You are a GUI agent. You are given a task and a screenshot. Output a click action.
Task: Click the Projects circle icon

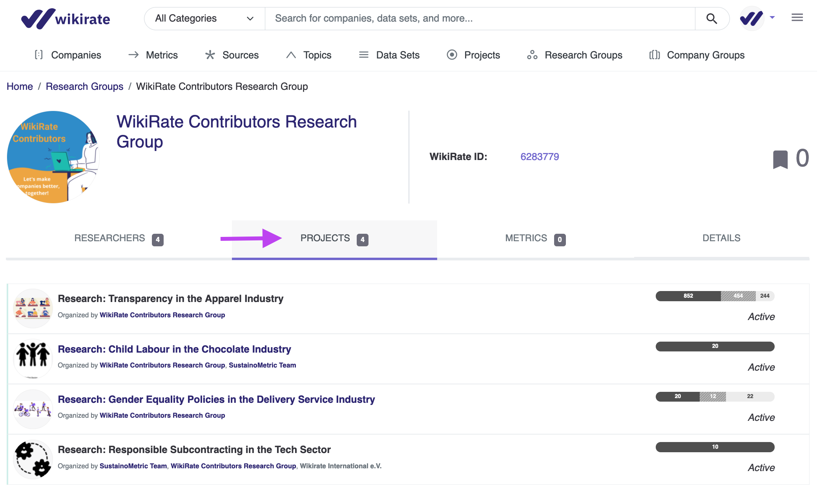[x=452, y=55]
